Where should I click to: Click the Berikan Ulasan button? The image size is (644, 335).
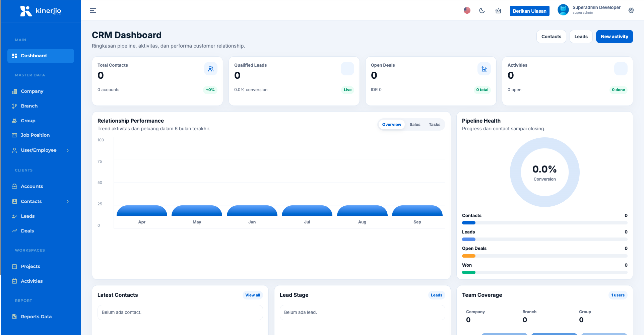pos(529,11)
